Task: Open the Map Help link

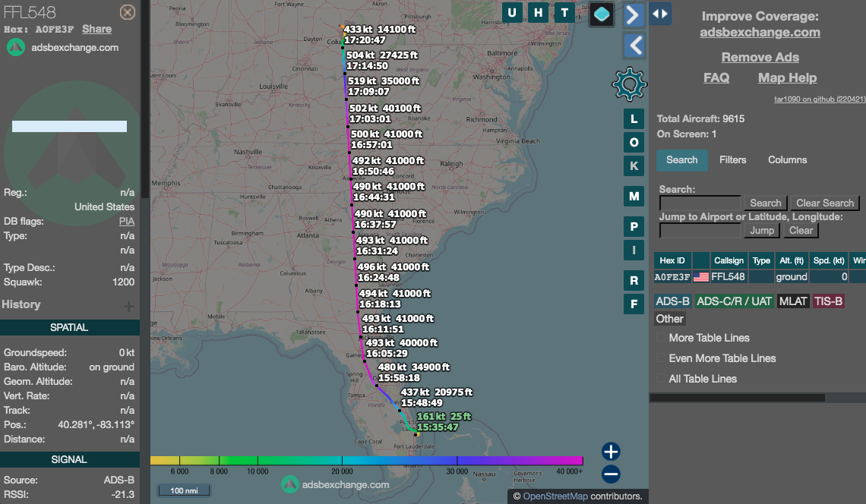Action: click(x=787, y=77)
